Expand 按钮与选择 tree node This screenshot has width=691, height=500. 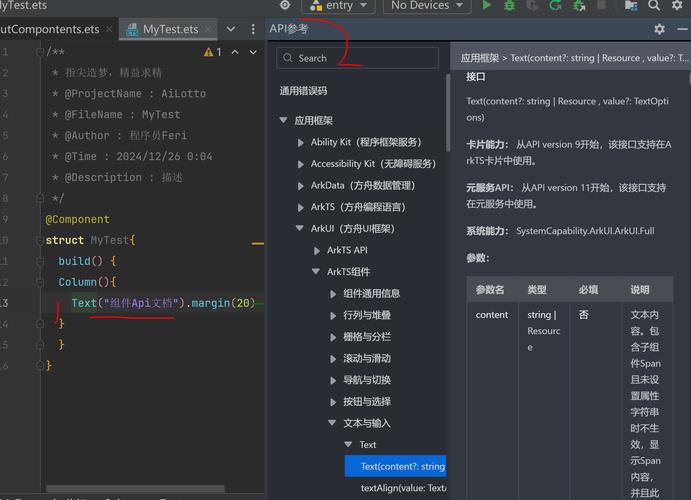(x=333, y=402)
